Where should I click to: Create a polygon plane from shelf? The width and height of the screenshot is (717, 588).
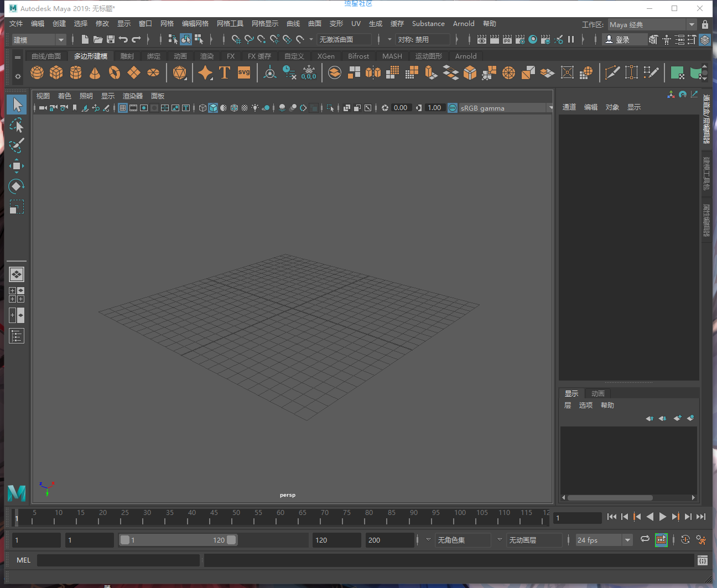[x=134, y=72]
